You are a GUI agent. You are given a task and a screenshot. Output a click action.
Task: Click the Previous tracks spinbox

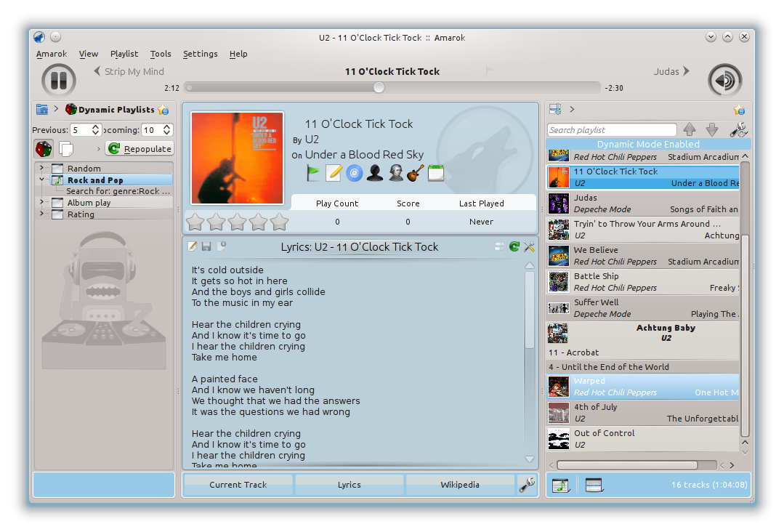[x=86, y=130]
